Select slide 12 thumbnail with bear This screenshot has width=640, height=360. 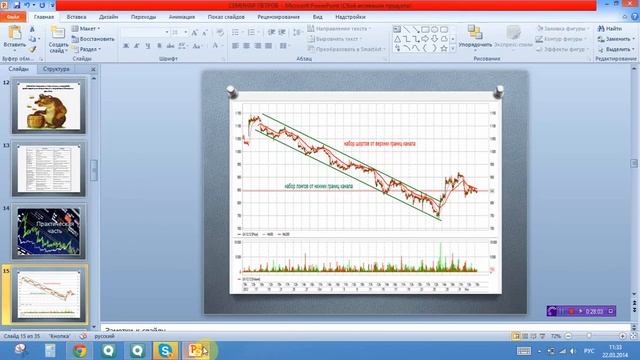(49, 106)
